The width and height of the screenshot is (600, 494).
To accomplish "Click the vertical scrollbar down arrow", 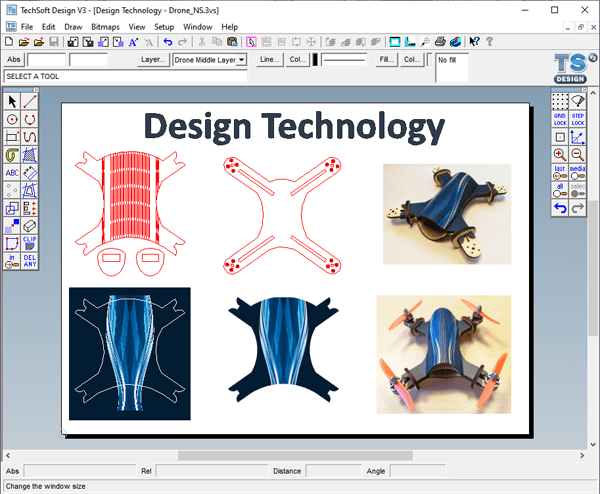I will tap(593, 444).
